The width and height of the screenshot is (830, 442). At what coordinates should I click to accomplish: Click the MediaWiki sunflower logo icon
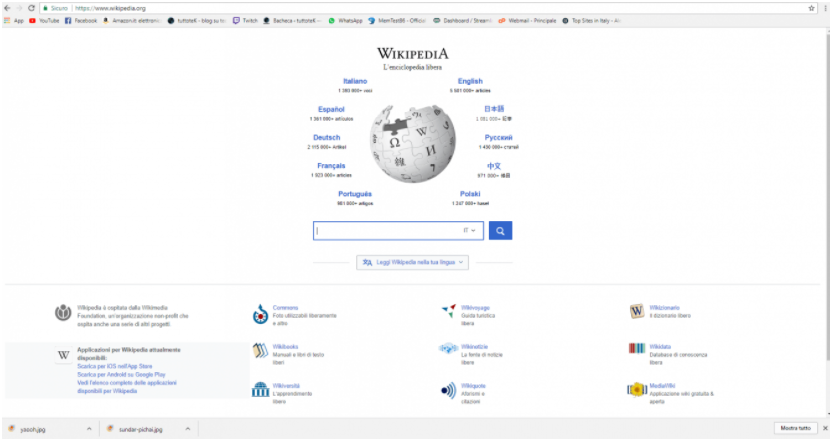(x=637, y=390)
